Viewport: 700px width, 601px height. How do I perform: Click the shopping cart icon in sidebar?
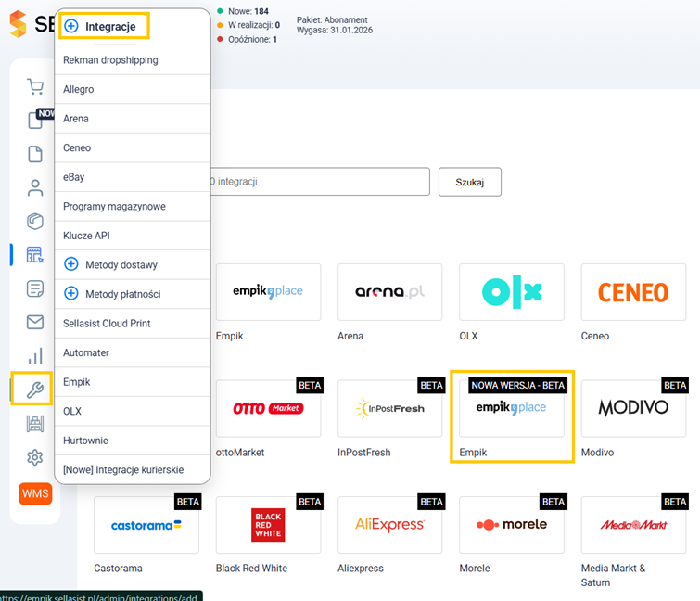[x=35, y=87]
